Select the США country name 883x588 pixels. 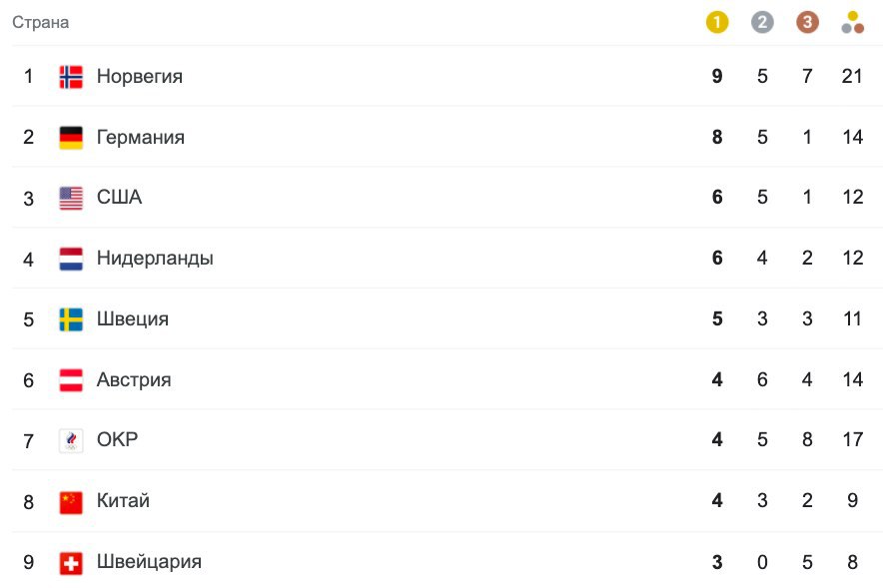click(x=119, y=198)
